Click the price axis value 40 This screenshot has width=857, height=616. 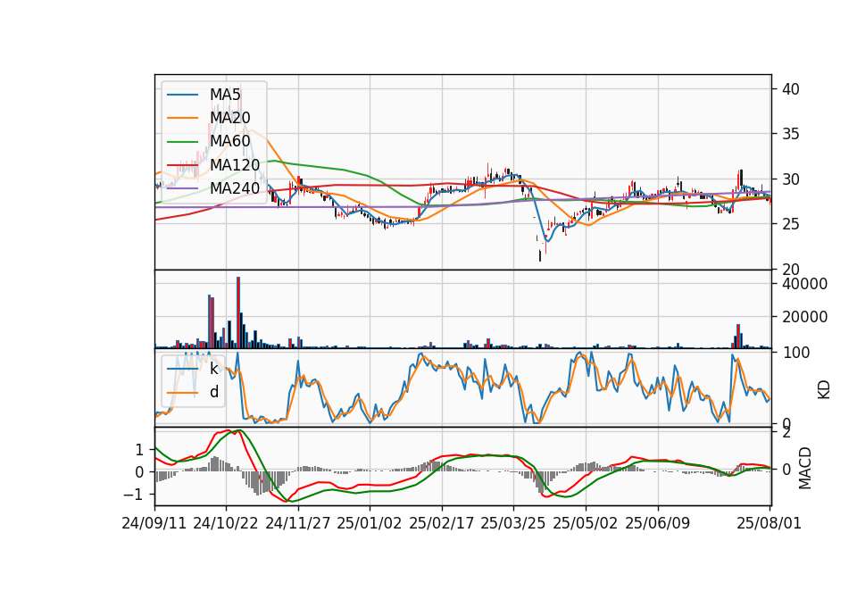(x=790, y=89)
